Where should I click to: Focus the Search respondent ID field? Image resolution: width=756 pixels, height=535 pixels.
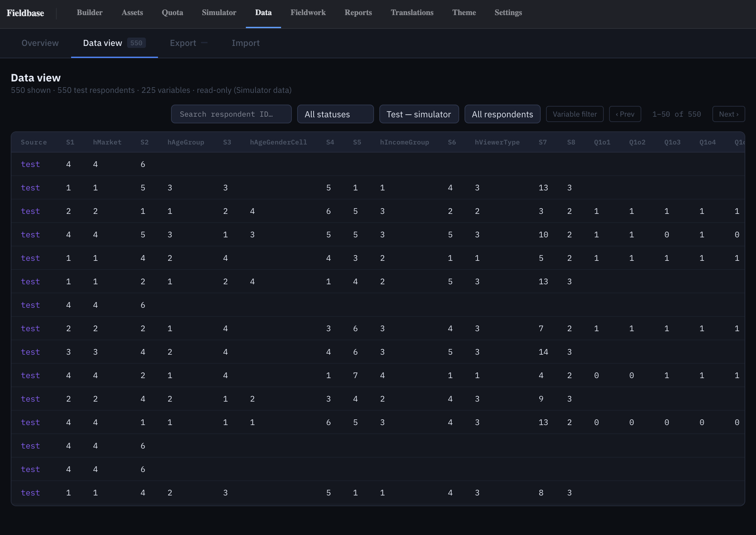(231, 114)
